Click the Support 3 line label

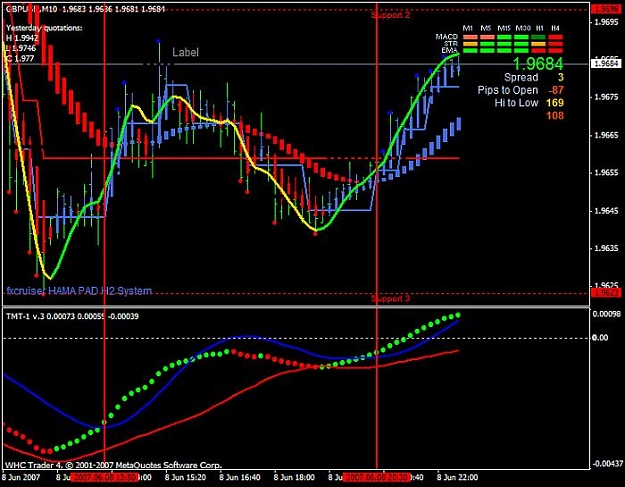[390, 298]
